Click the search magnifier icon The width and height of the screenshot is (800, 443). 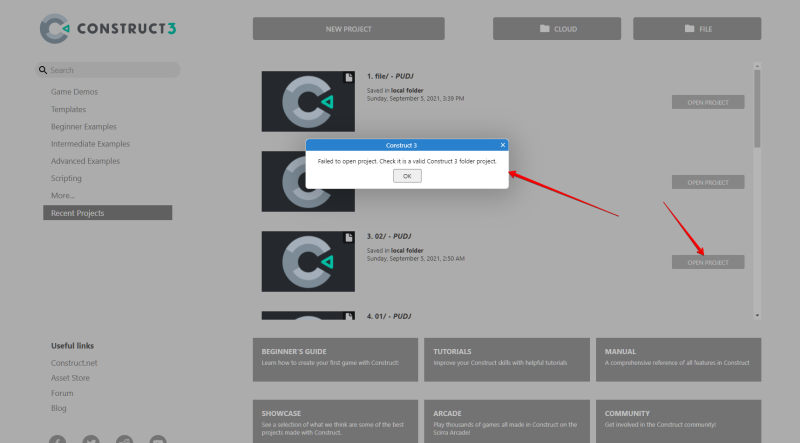tap(43, 70)
